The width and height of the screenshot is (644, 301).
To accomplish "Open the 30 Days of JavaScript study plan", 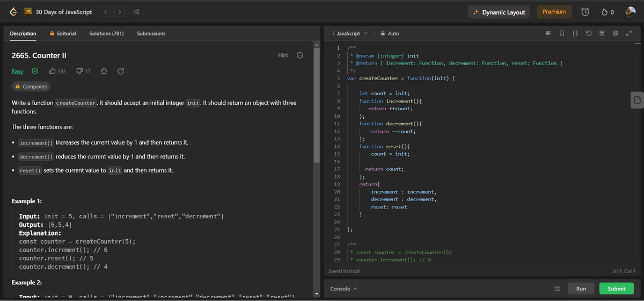I will tap(58, 12).
